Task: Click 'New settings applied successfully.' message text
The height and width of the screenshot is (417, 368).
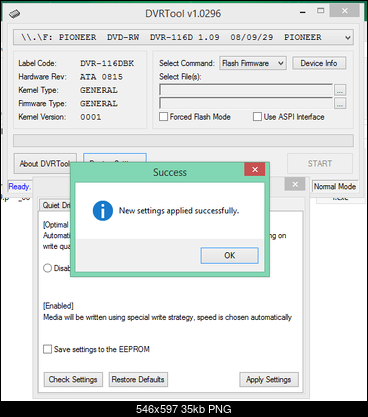Action: [x=179, y=211]
